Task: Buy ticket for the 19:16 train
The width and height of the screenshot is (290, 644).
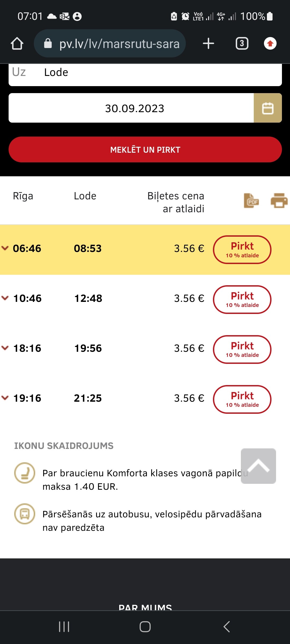Action: 242,400
